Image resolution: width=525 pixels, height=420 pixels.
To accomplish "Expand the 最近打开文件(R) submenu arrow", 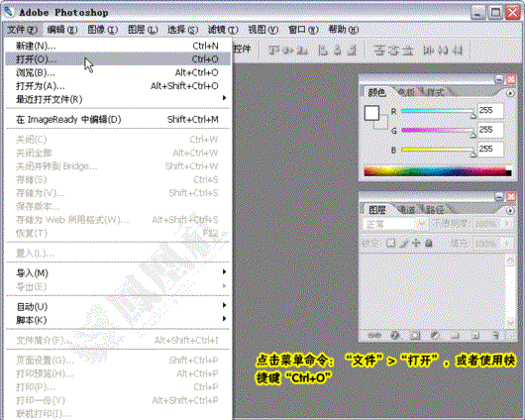I will [x=224, y=98].
